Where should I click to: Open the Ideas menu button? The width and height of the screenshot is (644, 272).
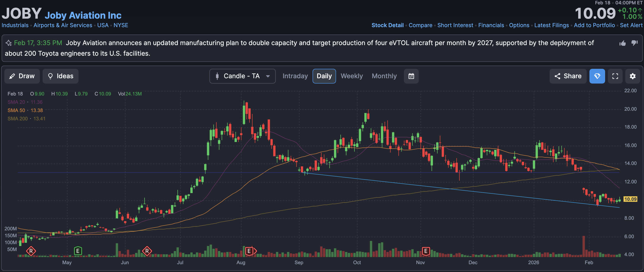(61, 76)
